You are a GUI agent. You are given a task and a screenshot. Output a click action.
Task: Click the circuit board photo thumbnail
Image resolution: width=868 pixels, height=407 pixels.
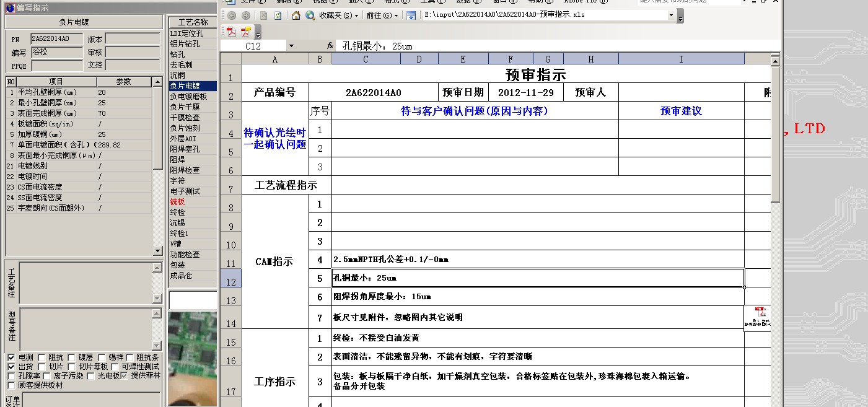193,359
